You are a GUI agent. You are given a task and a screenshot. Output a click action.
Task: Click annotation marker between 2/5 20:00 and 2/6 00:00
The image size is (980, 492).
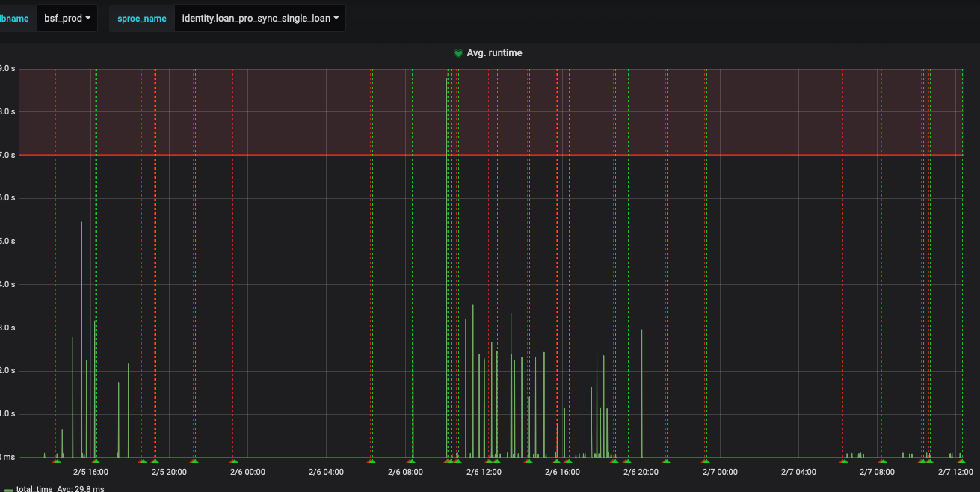coord(194,461)
